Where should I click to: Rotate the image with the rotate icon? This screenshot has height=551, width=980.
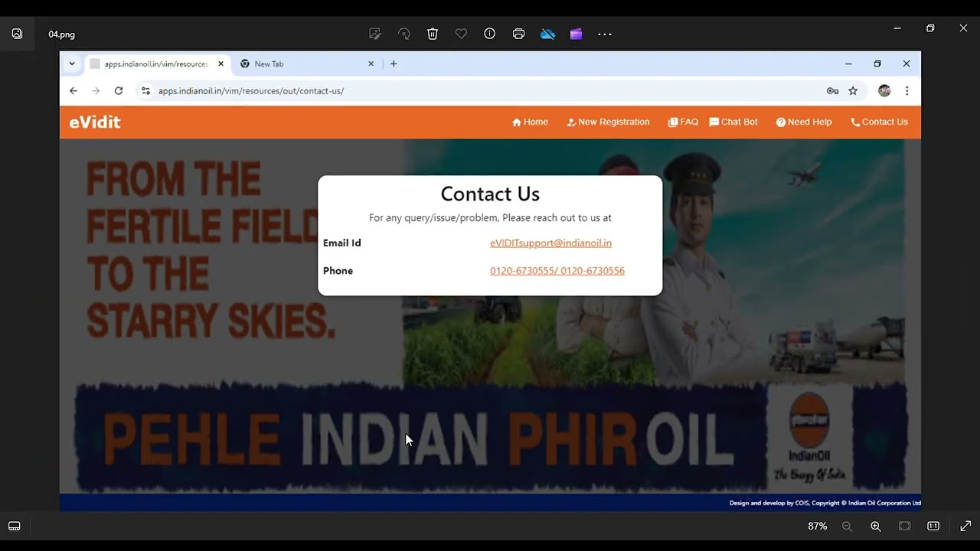(403, 34)
